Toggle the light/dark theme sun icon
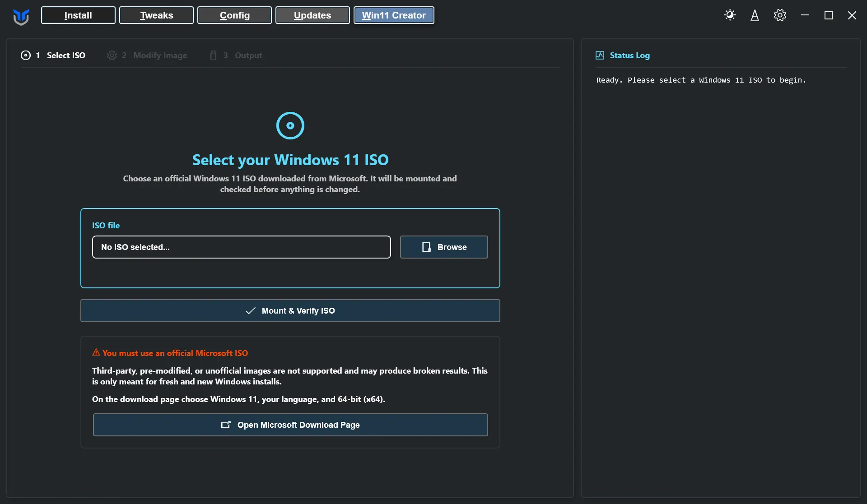 click(x=730, y=15)
